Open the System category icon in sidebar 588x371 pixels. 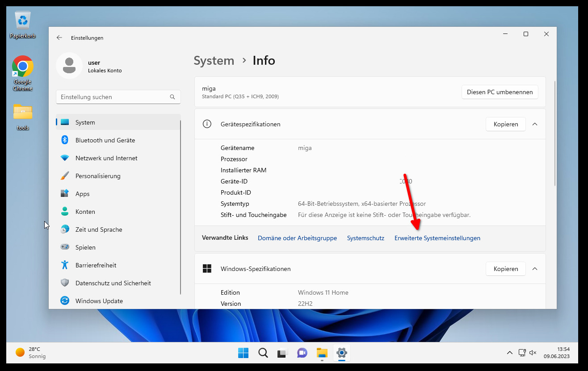[65, 122]
